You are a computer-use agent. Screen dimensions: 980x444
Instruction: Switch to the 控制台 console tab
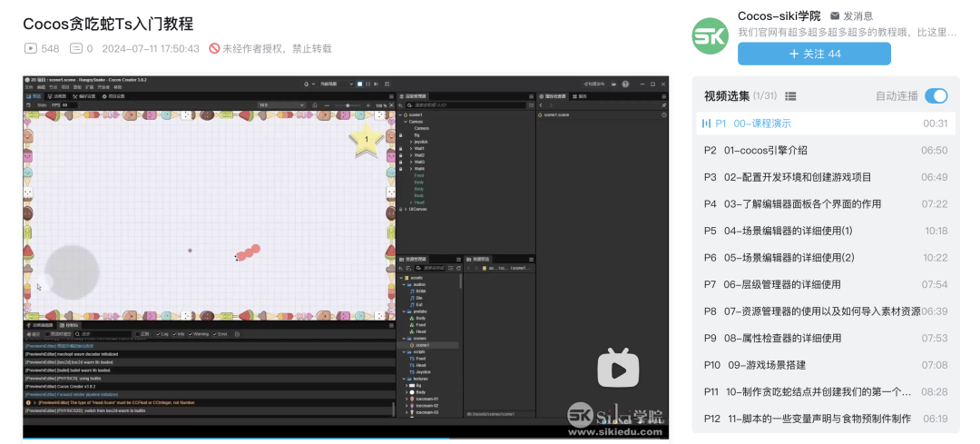(70, 325)
